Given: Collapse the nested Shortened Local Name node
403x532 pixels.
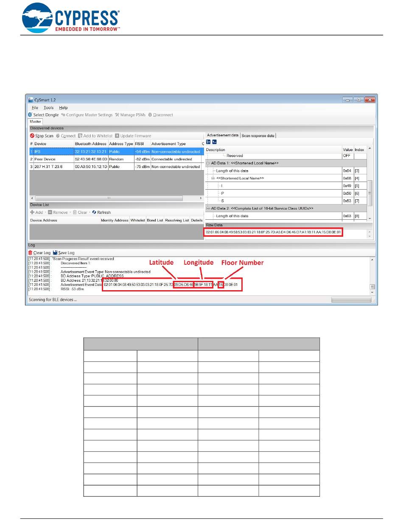Looking at the screenshot, I should (x=213, y=178).
